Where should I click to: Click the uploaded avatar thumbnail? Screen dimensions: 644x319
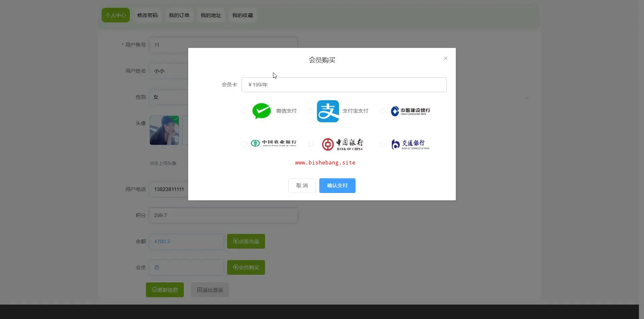(164, 130)
